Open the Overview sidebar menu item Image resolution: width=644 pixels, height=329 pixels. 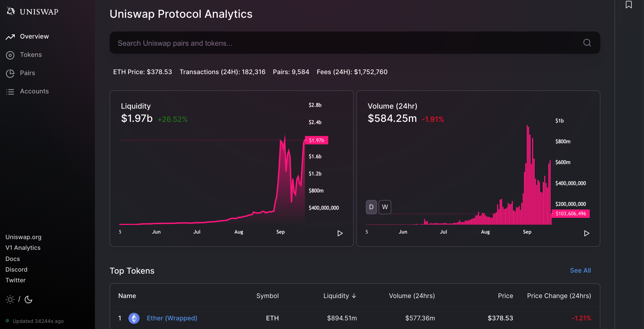point(34,36)
